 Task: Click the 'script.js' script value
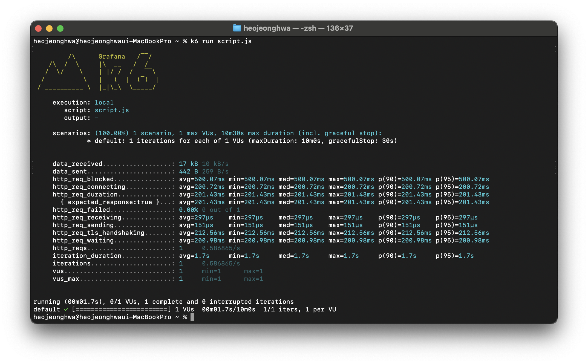click(112, 110)
